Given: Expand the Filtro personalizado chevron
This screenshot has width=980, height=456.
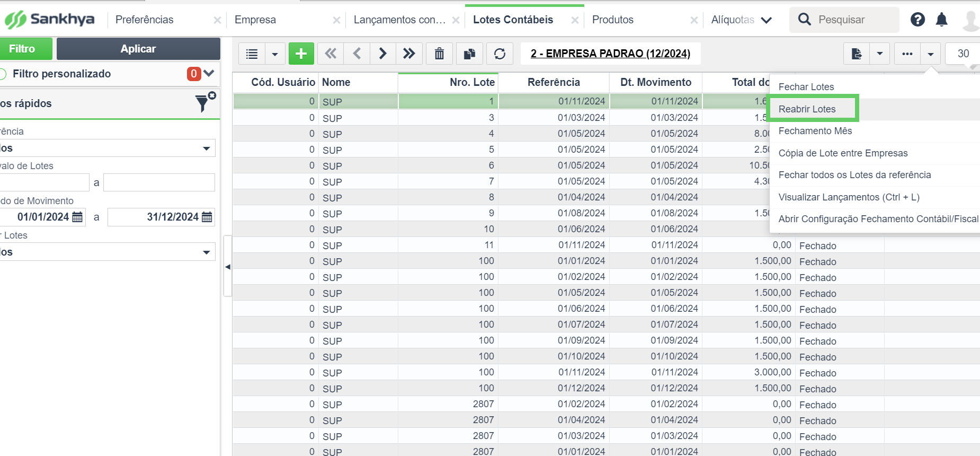Looking at the screenshot, I should [209, 73].
